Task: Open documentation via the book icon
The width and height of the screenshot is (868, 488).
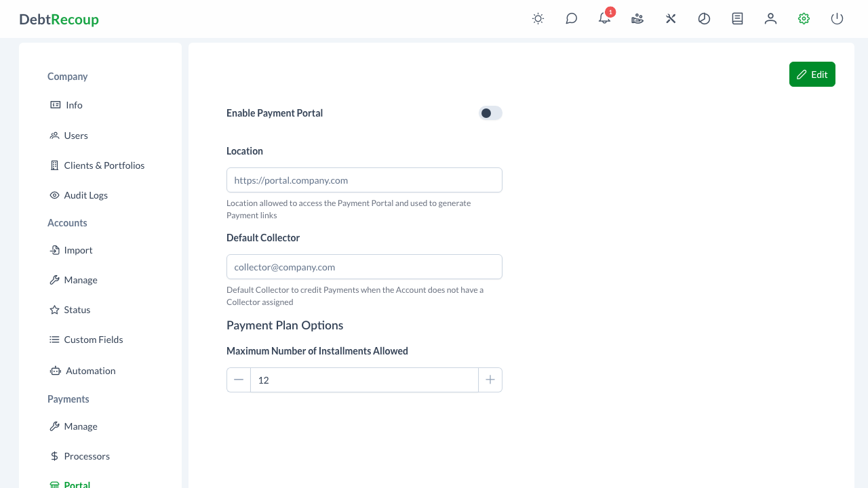Action: pos(737,18)
